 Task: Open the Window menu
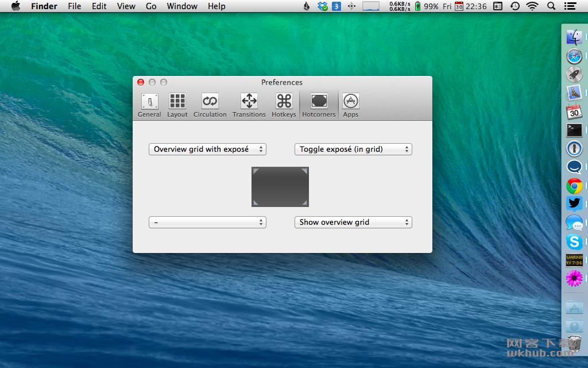(182, 6)
